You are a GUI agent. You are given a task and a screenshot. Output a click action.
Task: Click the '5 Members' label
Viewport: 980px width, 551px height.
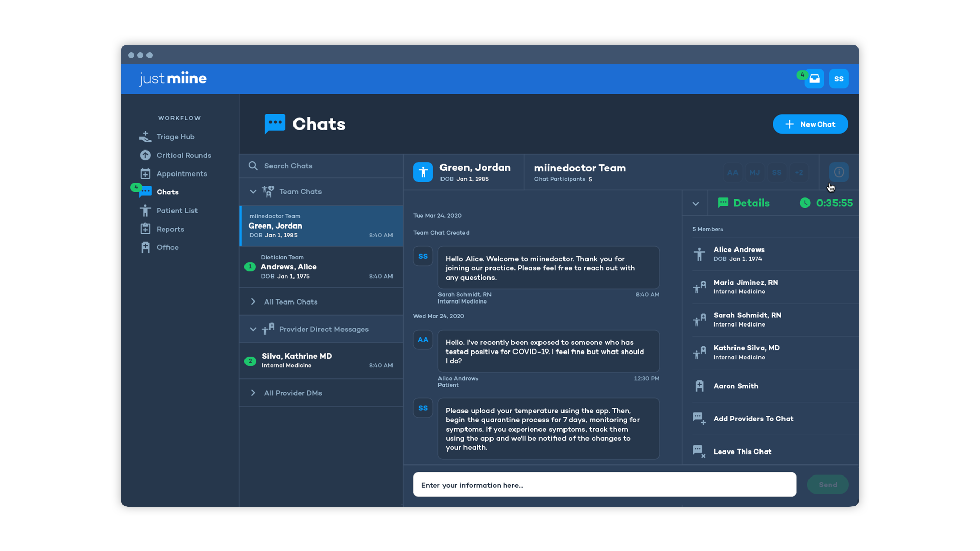[707, 229]
